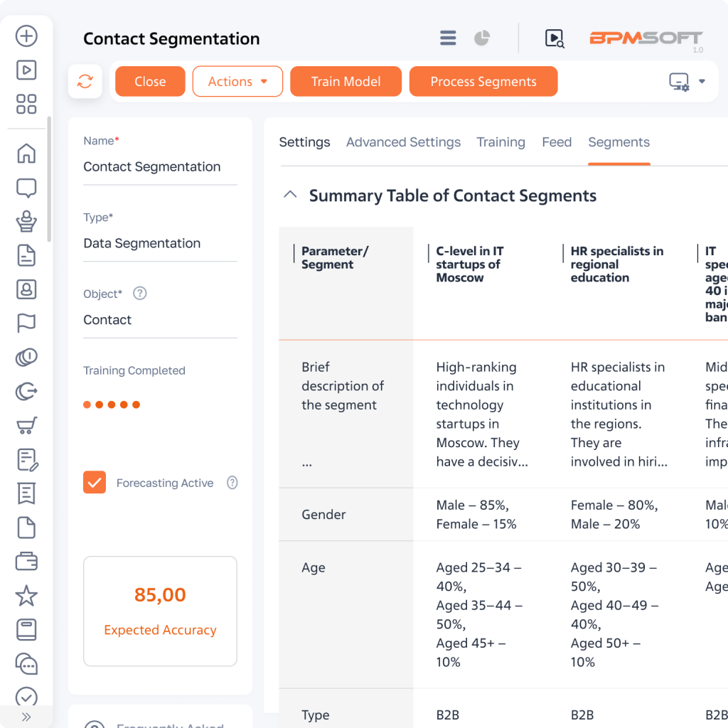
Task: Click the flag icon in the sidebar
Action: pyautogui.click(x=26, y=323)
